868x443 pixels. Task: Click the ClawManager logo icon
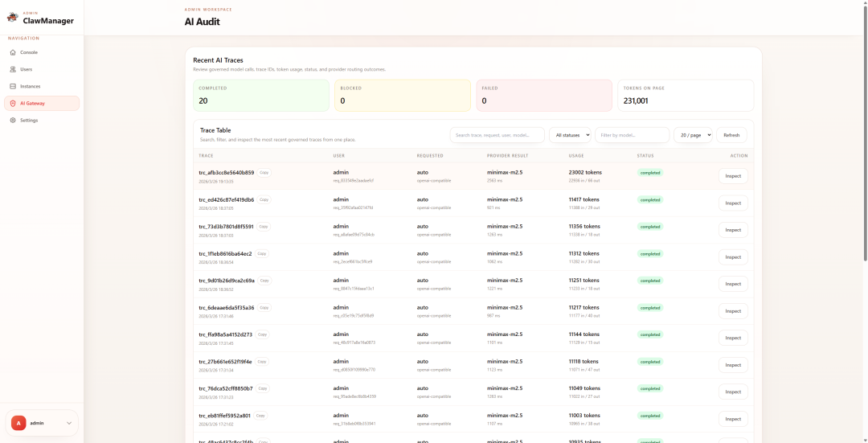pyautogui.click(x=12, y=18)
